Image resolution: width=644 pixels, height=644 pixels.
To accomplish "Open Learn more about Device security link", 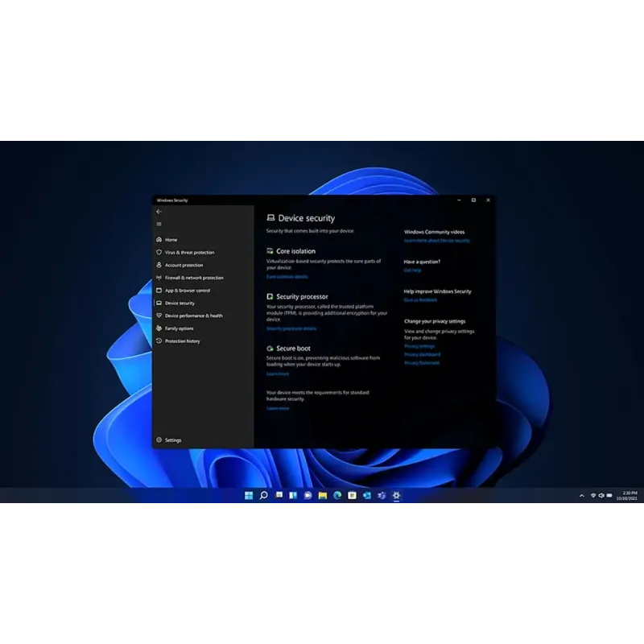I will [436, 241].
